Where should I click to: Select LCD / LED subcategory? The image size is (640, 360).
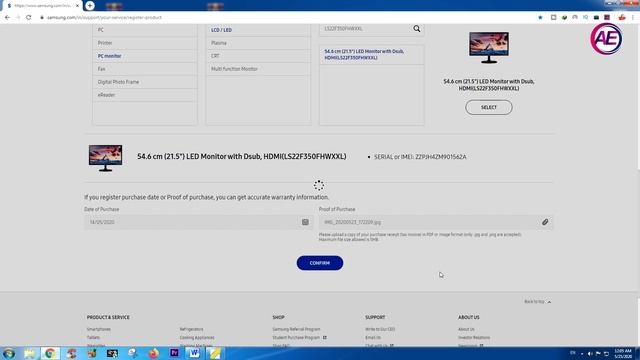pyautogui.click(x=258, y=30)
